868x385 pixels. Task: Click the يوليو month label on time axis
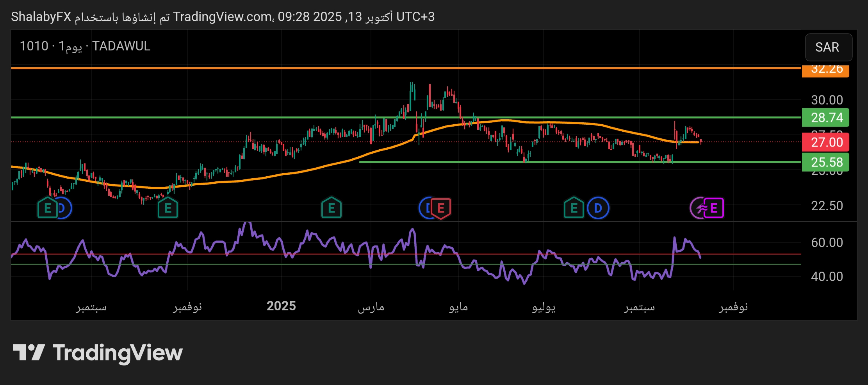[544, 307]
